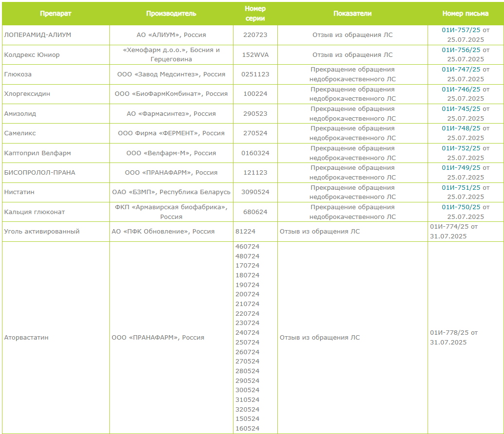504x434 pixels.
Task: Click series number 680624
Action: click(x=255, y=212)
